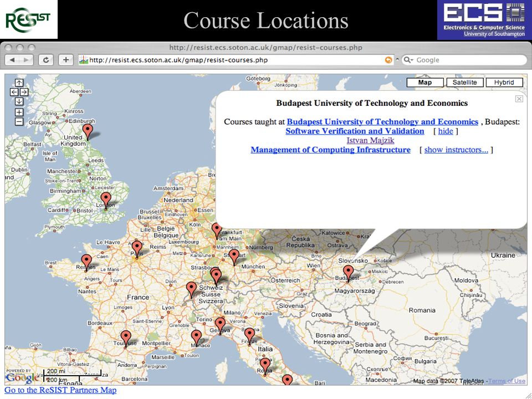The width and height of the screenshot is (532, 399).
Task: Open Software Verification and Validation course link
Action: click(x=355, y=131)
